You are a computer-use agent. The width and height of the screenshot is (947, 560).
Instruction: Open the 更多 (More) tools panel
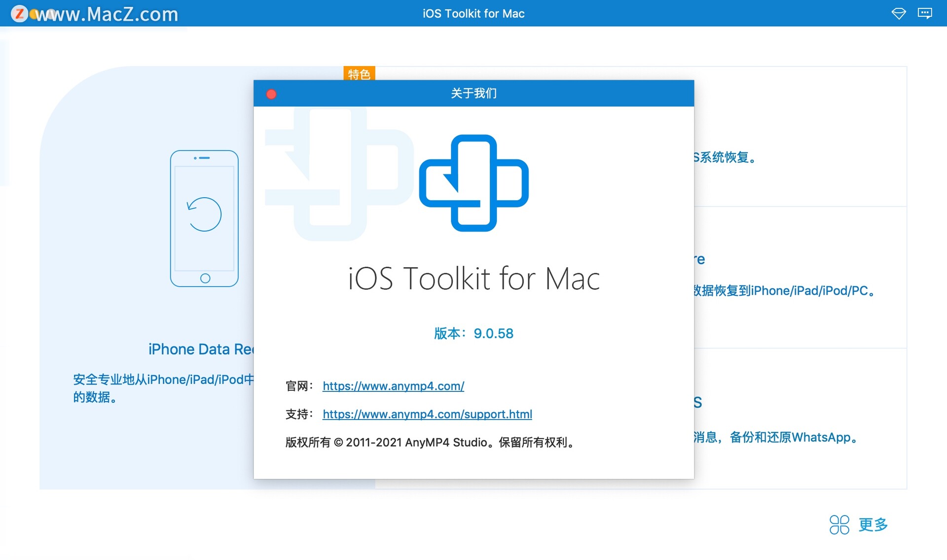[x=873, y=525]
